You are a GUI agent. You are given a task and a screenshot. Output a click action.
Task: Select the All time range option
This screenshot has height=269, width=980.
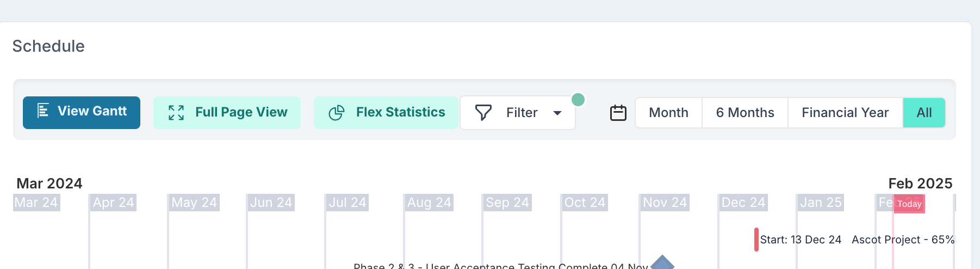[x=924, y=113]
